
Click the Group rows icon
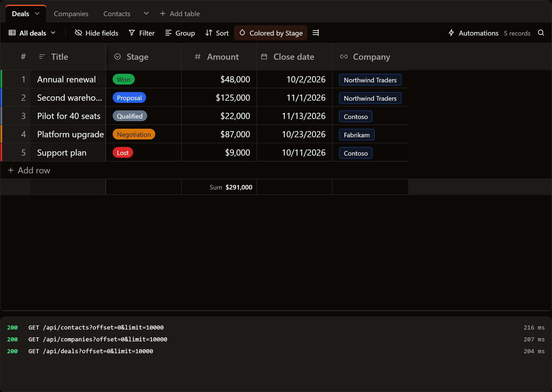pos(168,33)
